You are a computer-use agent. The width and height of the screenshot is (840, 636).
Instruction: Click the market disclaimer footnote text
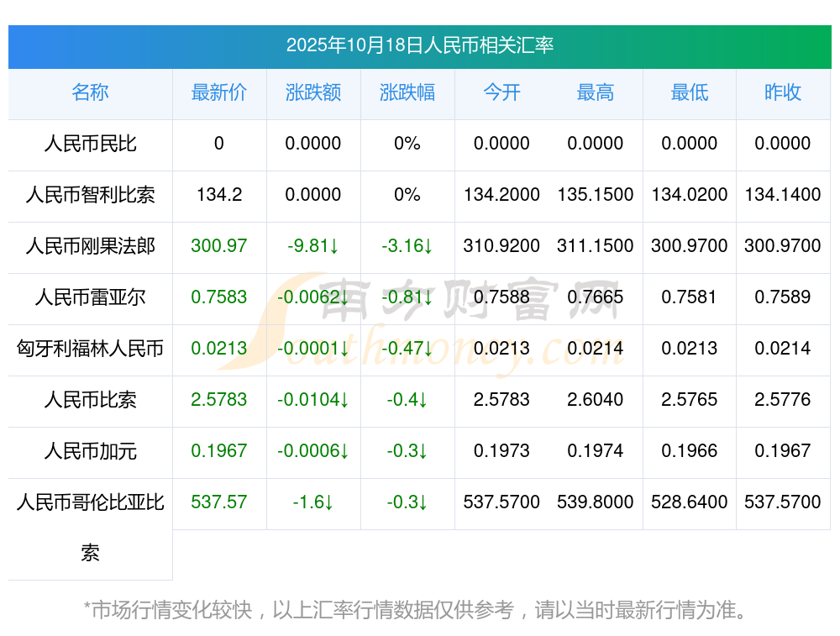point(415,610)
